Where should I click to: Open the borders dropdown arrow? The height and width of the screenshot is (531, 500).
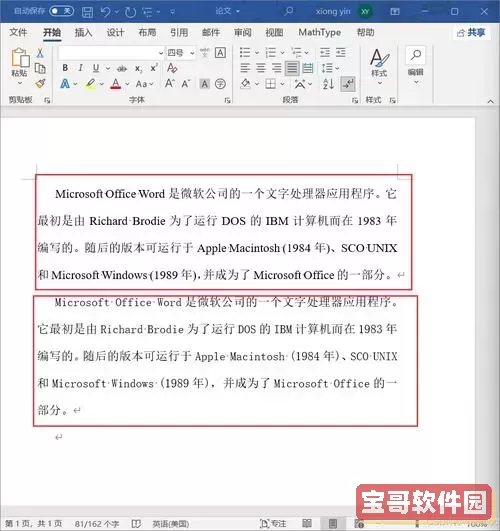click(282, 84)
